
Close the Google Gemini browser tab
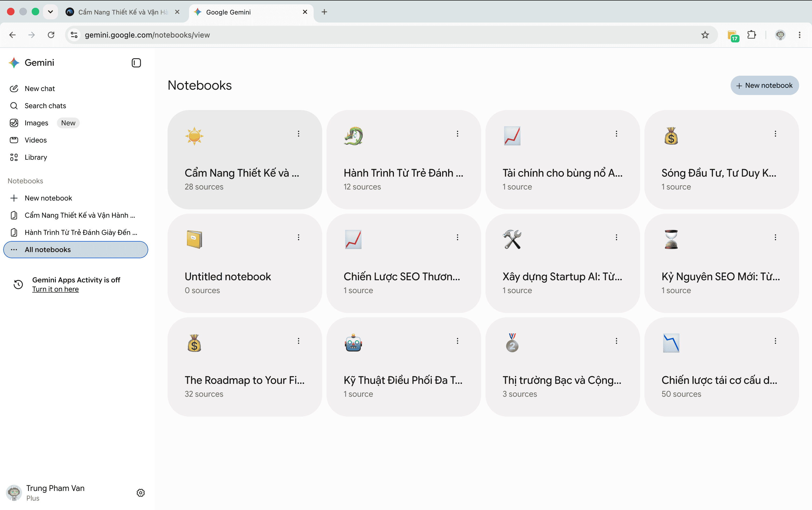(x=305, y=12)
